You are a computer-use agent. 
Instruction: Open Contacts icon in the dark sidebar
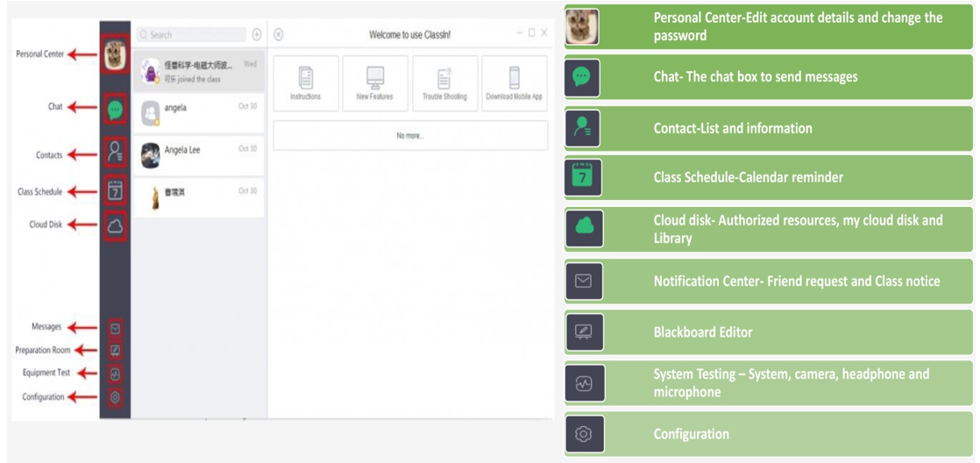115,152
